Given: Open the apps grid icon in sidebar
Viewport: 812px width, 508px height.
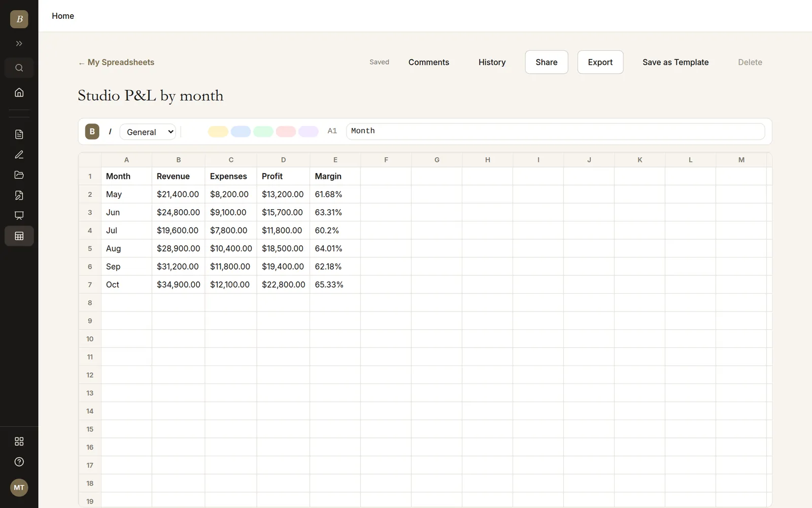Looking at the screenshot, I should 19,441.
